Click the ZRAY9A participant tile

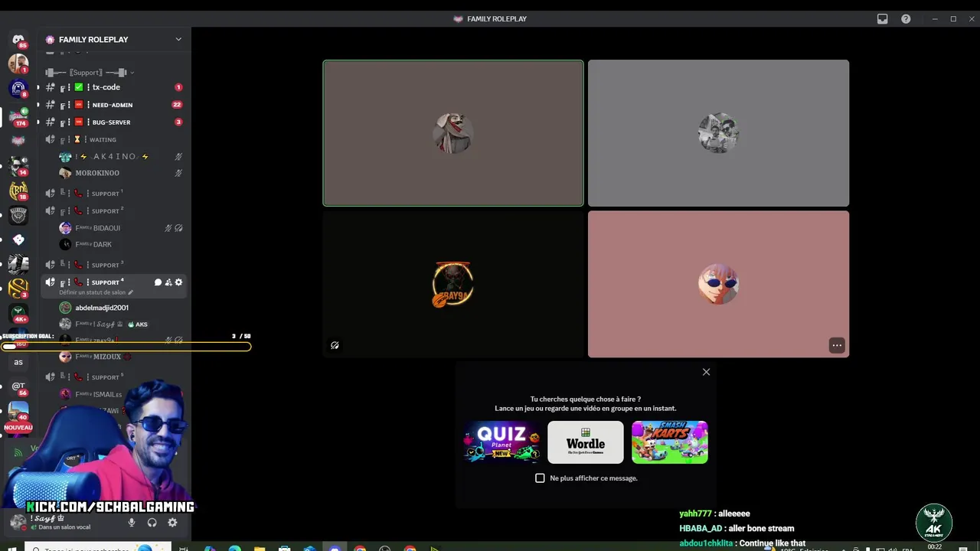(x=453, y=284)
